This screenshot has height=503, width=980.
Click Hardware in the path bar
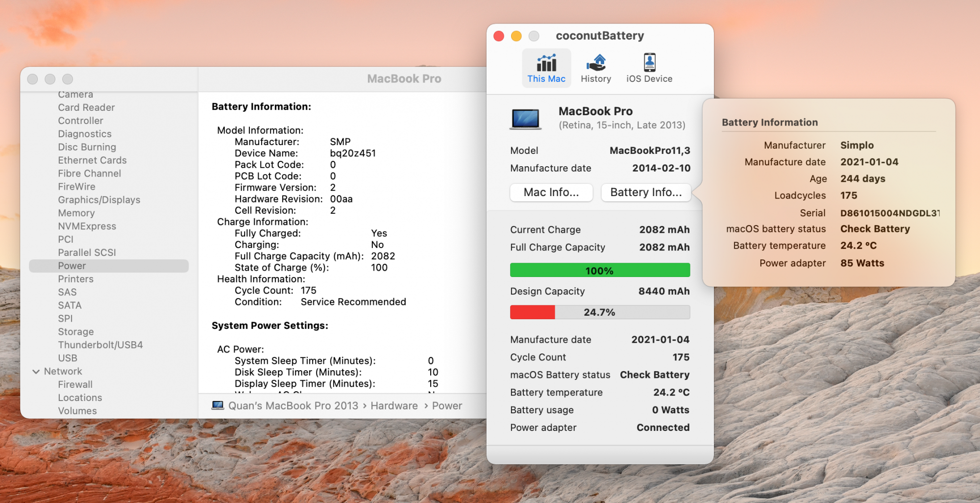coord(394,406)
